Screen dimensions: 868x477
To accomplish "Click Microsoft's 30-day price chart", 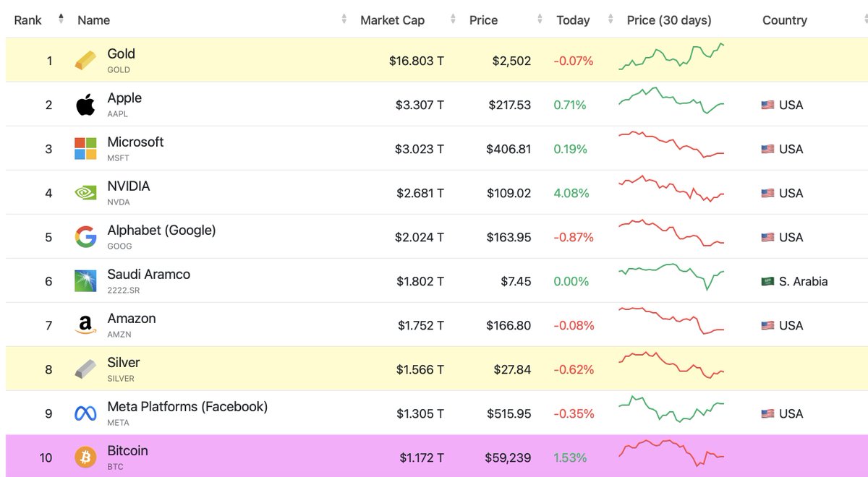I will point(671,145).
